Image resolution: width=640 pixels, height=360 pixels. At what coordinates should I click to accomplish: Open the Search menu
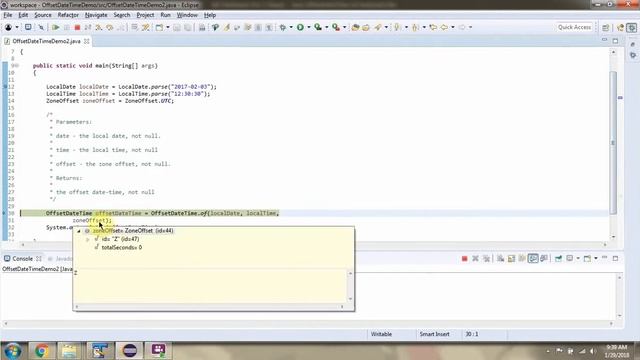pos(122,15)
